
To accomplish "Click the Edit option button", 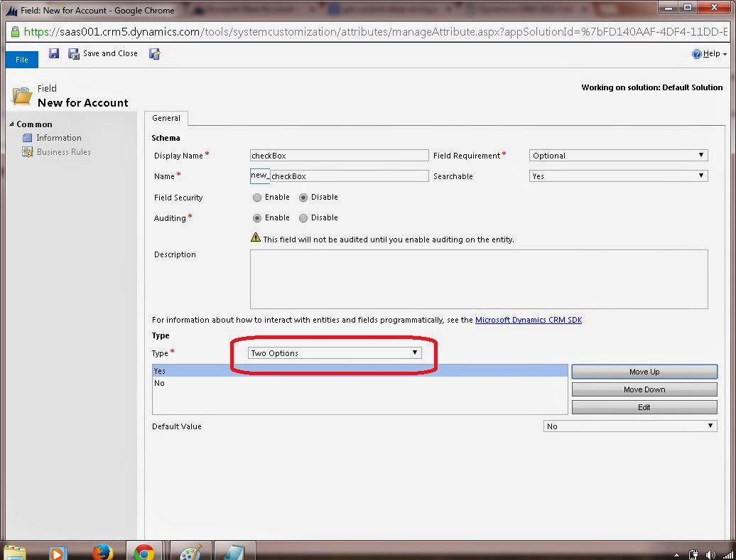I will coord(644,407).
